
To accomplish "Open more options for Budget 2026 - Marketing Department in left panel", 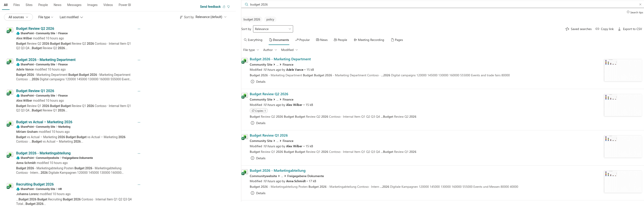I will pyautogui.click(x=139, y=60).
